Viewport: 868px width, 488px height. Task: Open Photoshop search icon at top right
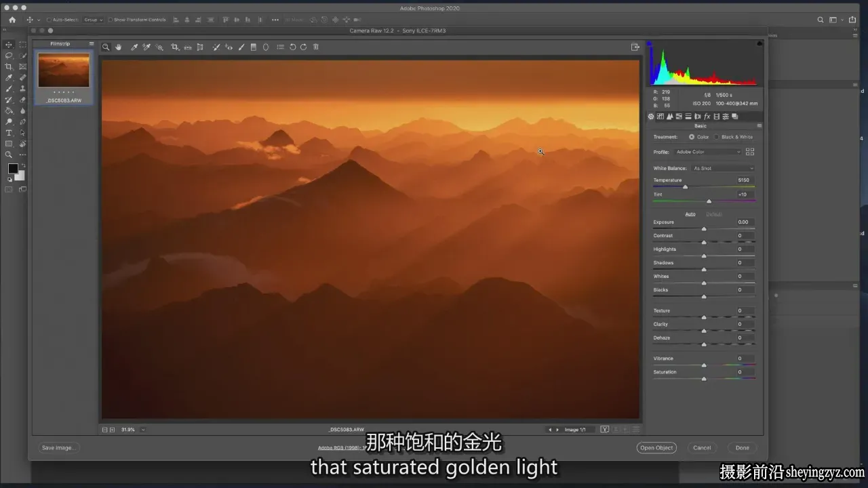click(821, 20)
